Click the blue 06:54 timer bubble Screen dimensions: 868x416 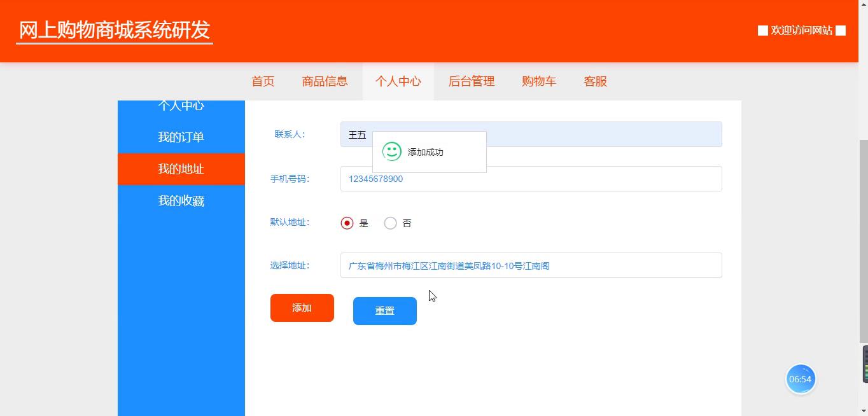tap(800, 379)
